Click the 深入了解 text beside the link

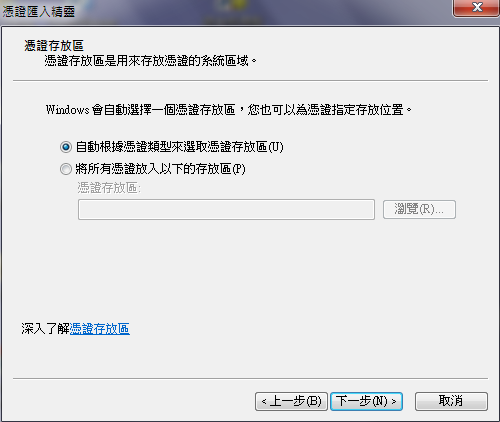coord(45,329)
